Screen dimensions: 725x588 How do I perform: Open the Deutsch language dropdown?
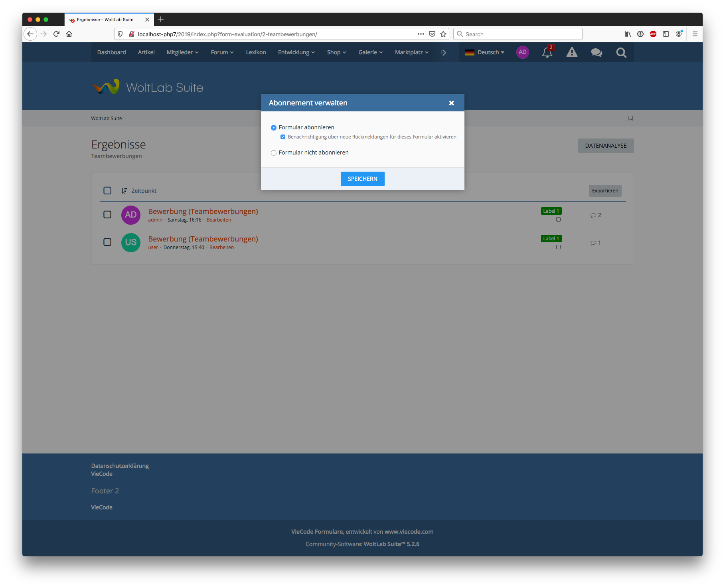[x=485, y=52]
